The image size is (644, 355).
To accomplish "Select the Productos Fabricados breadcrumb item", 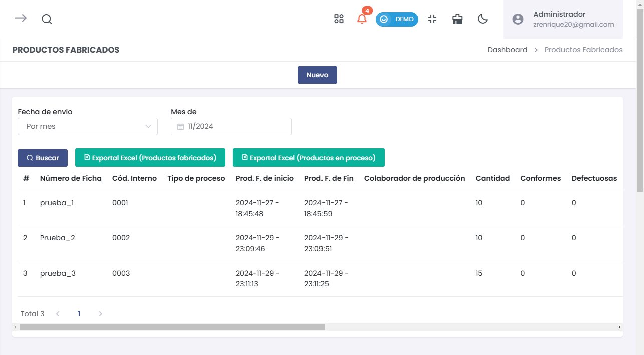I will tap(583, 50).
